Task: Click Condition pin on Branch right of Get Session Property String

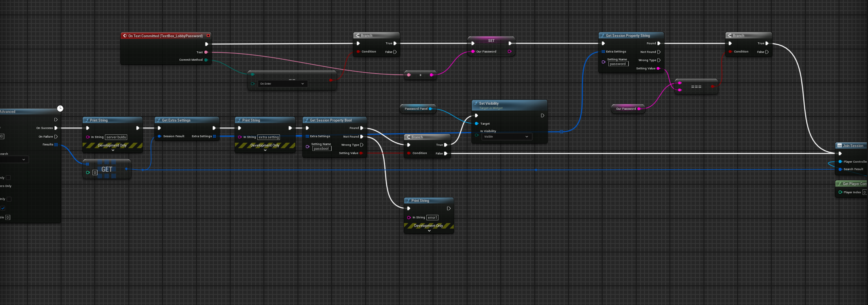Action: 730,52
